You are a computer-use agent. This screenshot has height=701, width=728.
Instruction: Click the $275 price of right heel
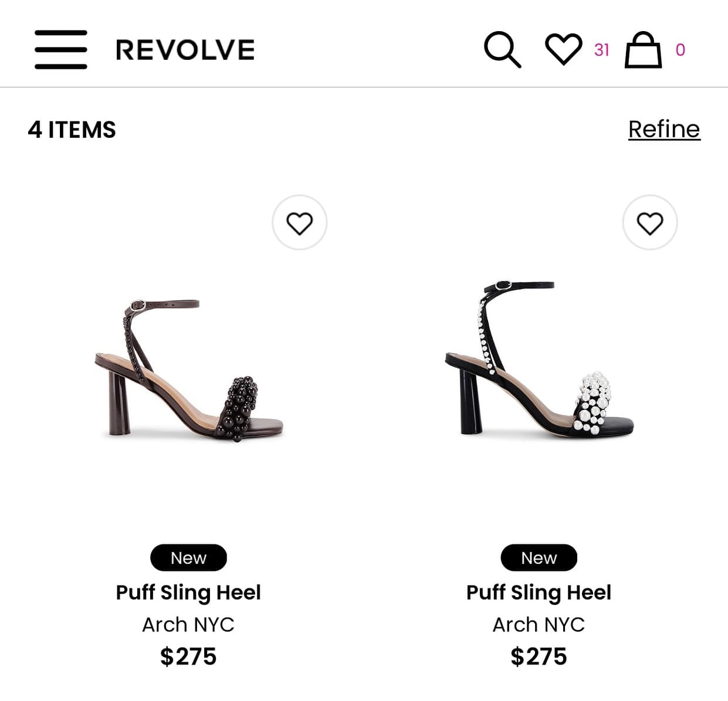(539, 656)
